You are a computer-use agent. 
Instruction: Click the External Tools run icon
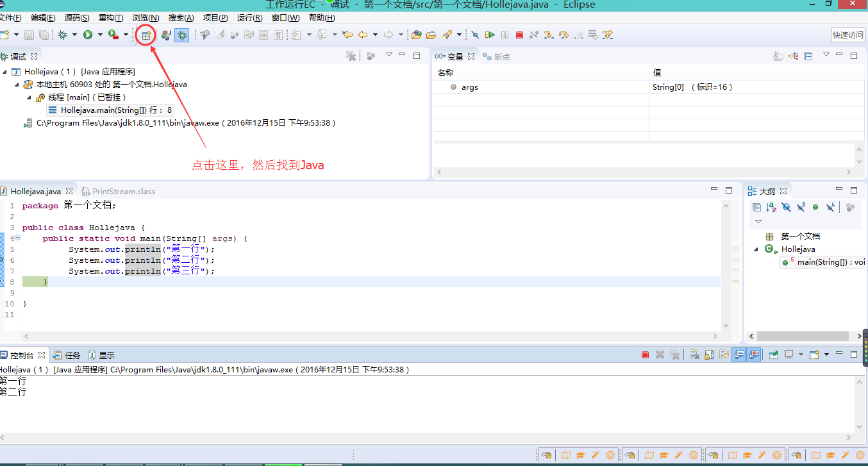coord(113,35)
